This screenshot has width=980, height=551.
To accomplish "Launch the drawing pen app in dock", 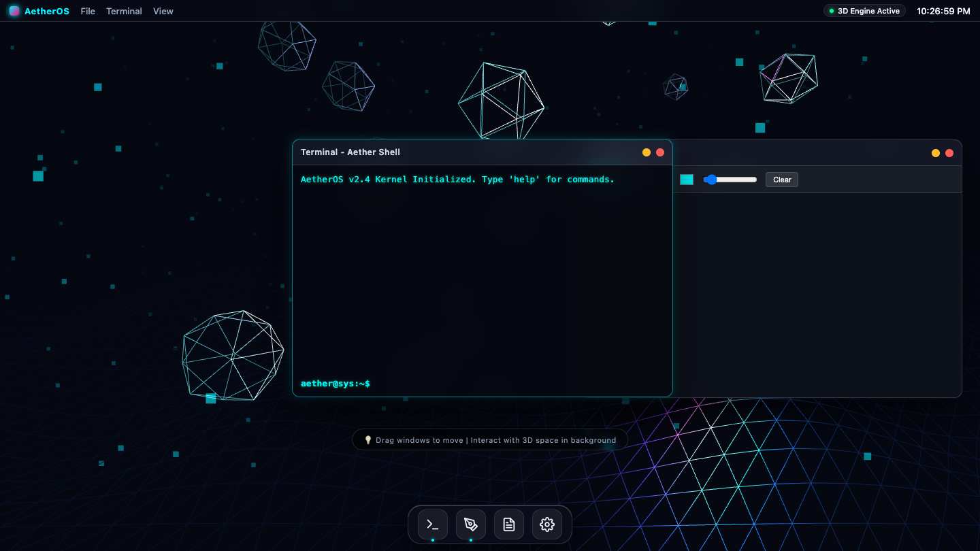I will pos(471,524).
